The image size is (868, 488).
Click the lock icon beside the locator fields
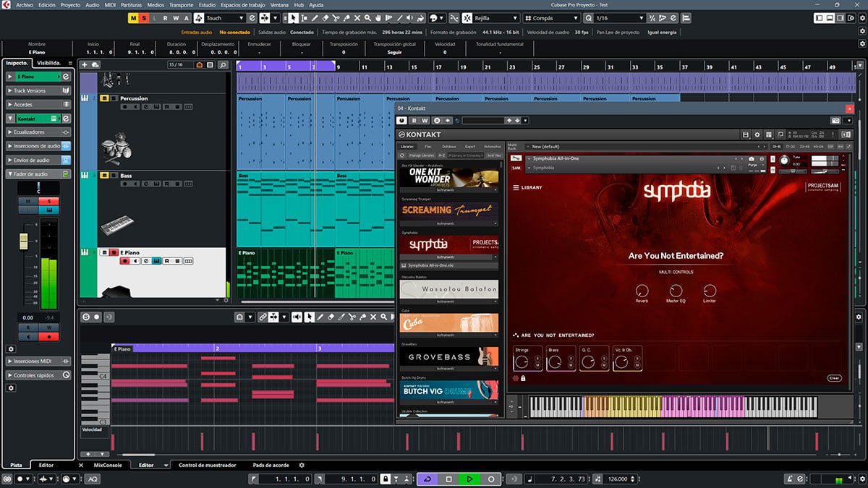pos(386,479)
